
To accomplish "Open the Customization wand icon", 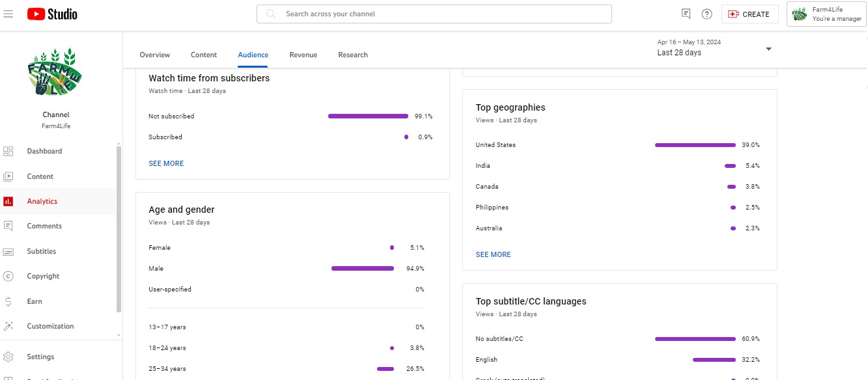I will point(8,327).
